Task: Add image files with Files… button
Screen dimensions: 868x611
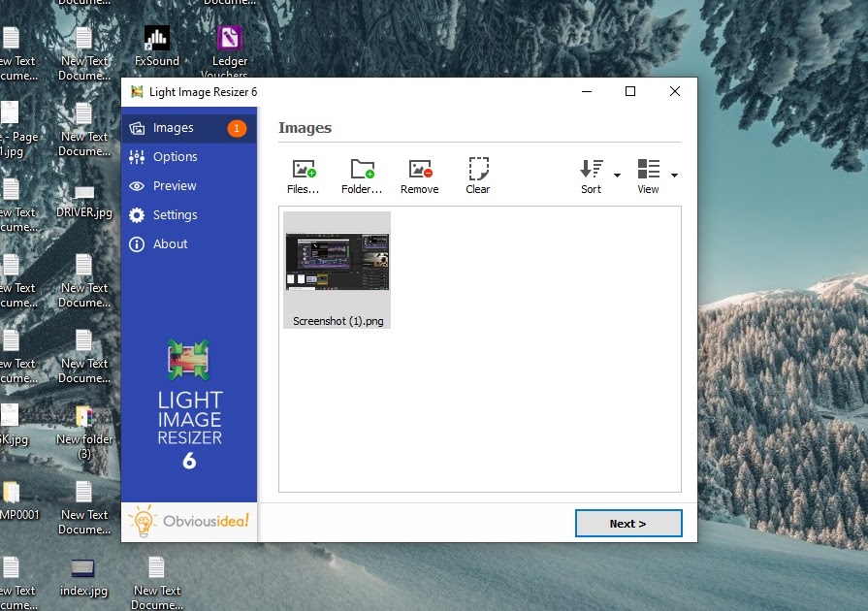Action: pos(303,177)
